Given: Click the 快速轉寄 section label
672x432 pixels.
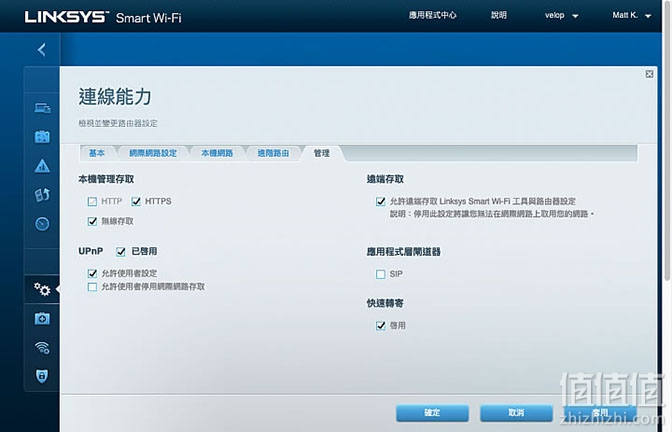Looking at the screenshot, I should tap(385, 303).
